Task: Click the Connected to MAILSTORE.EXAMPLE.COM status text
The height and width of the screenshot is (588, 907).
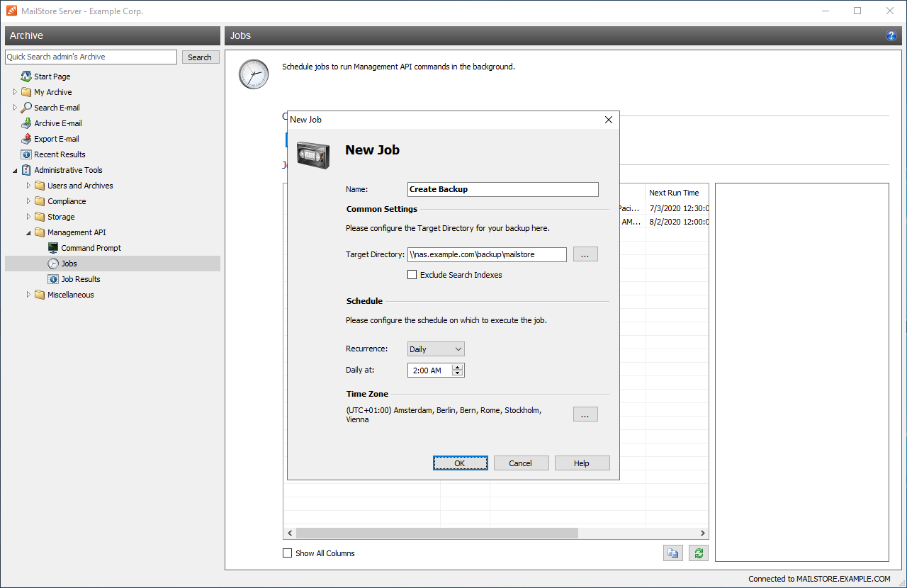Action: pos(819,579)
